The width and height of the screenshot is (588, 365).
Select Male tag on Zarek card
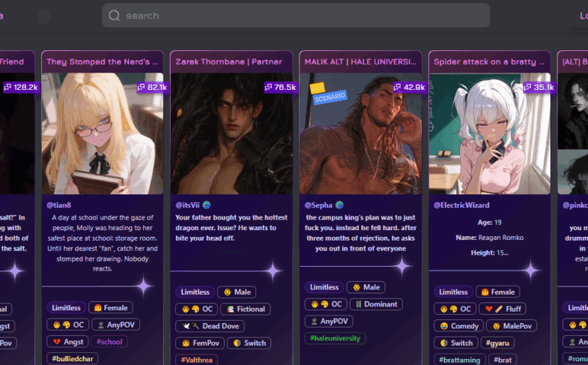[237, 292]
